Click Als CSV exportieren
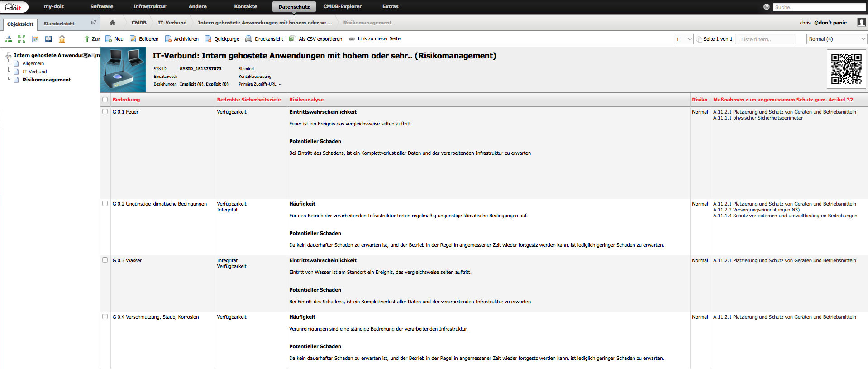 315,39
